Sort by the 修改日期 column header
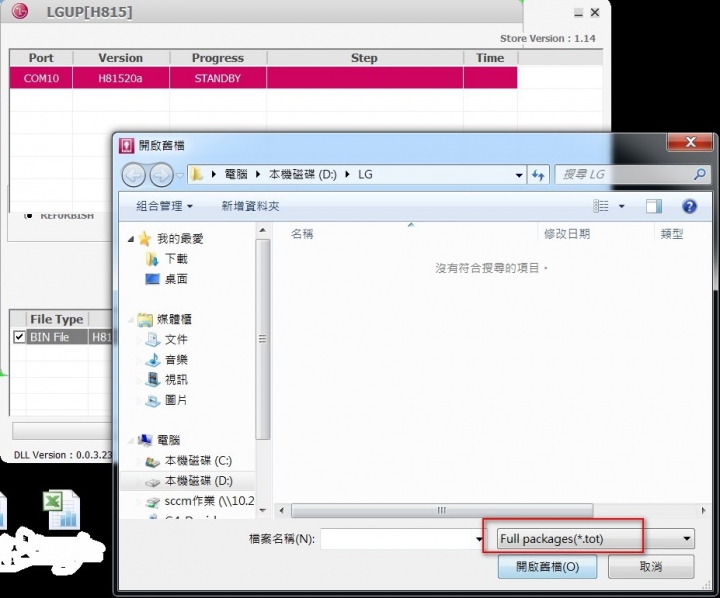 pyautogui.click(x=567, y=234)
